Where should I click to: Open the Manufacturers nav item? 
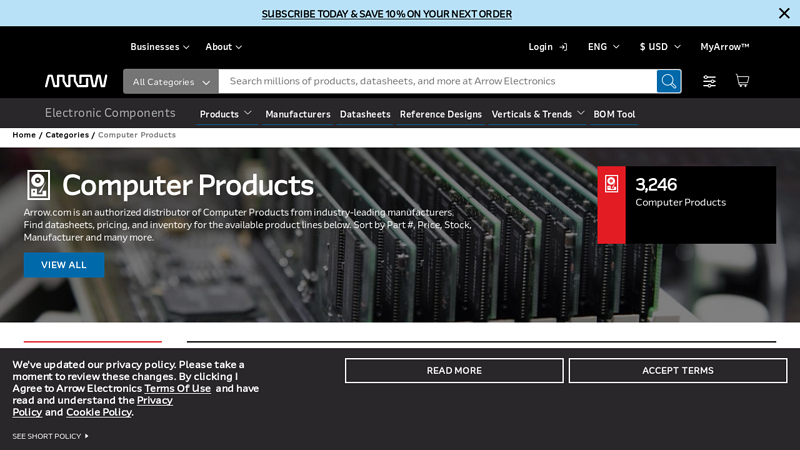click(297, 114)
